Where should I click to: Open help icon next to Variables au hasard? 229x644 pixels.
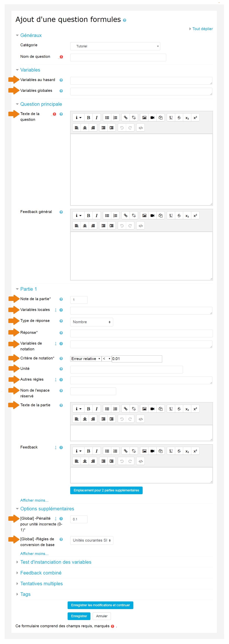(x=61, y=80)
